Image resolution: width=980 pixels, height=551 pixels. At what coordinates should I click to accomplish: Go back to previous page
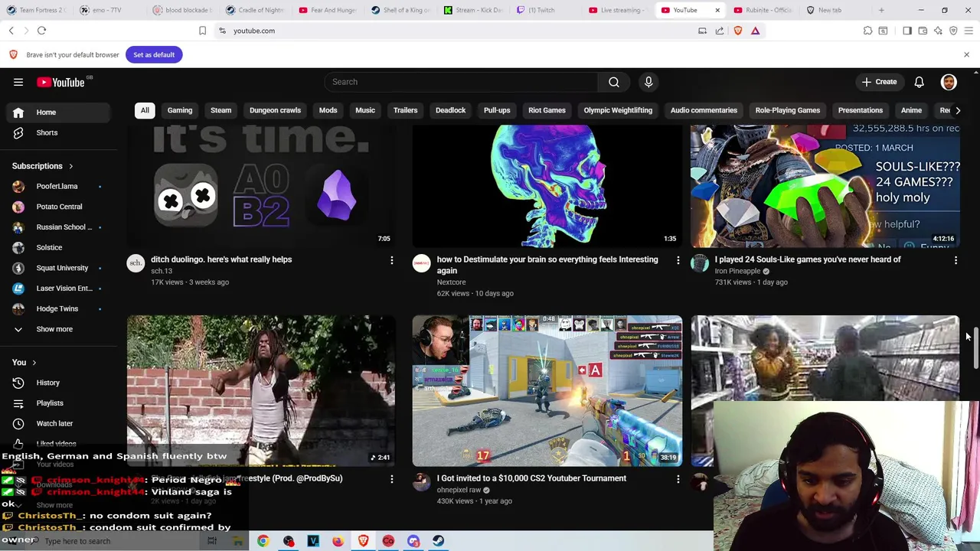(x=11, y=31)
